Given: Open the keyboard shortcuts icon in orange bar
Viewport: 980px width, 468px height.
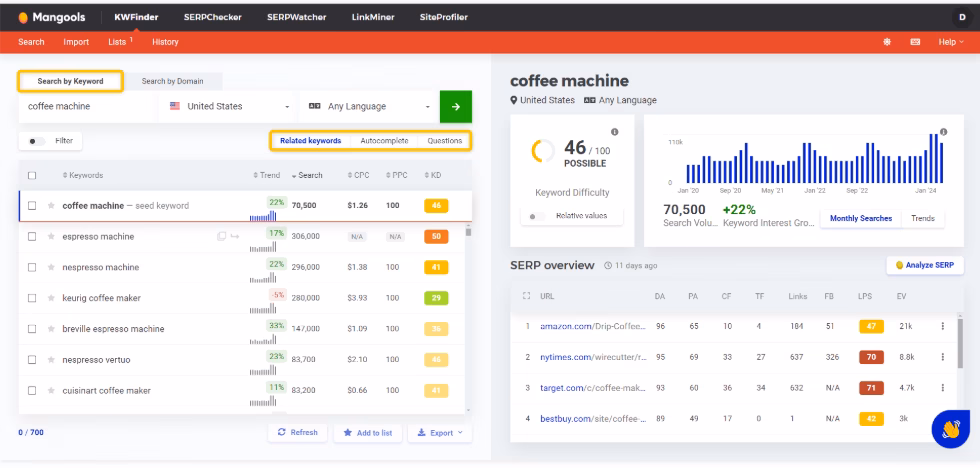Looking at the screenshot, I should pyautogui.click(x=914, y=42).
